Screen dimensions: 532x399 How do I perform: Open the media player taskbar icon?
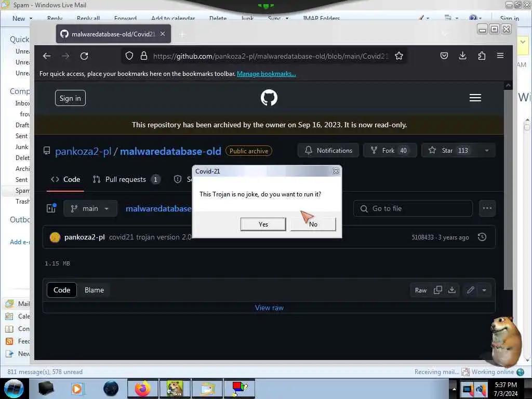coord(77,389)
